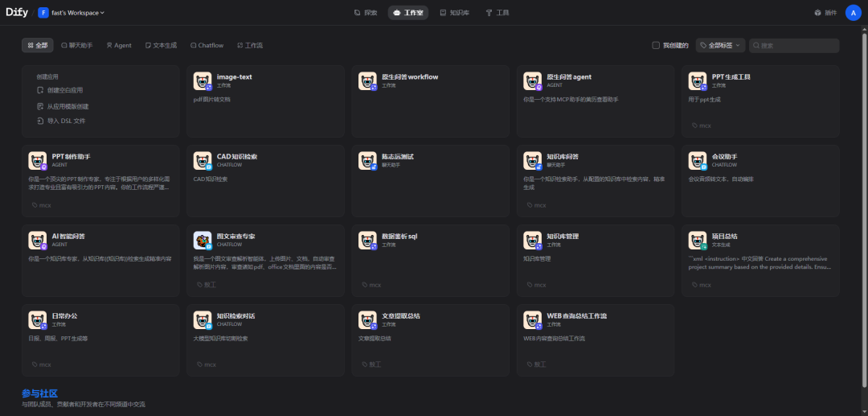This screenshot has width=868, height=416.
Task: Go to the 探索 nav tab
Action: coord(366,13)
